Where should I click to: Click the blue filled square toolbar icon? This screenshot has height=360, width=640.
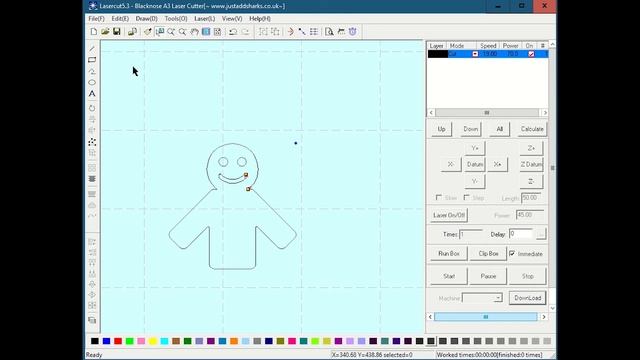click(206, 32)
